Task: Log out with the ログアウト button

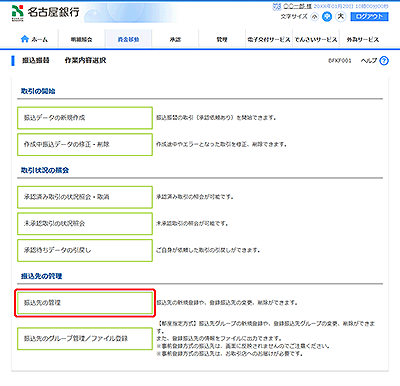Action: coord(369,17)
